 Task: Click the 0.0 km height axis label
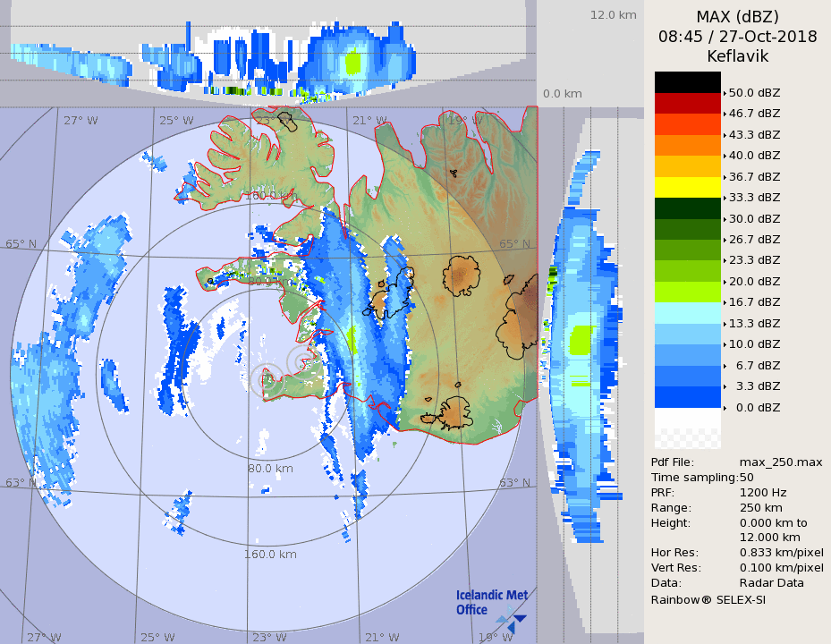click(x=562, y=94)
